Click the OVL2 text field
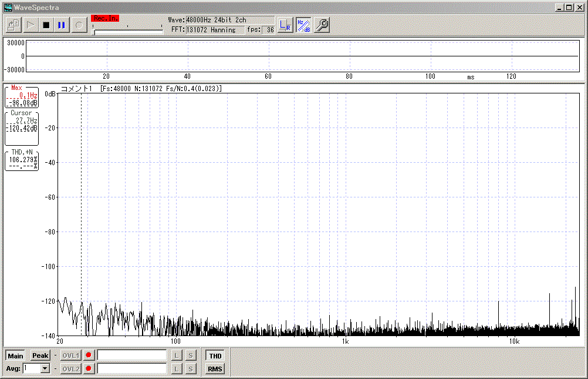Image resolution: width=588 pixels, height=379 pixels. [x=131, y=369]
